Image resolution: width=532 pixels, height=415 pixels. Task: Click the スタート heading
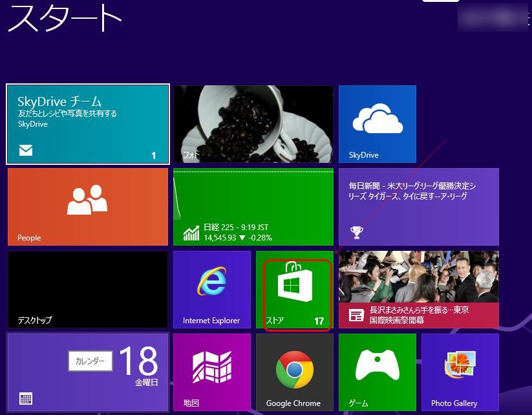pos(65,17)
